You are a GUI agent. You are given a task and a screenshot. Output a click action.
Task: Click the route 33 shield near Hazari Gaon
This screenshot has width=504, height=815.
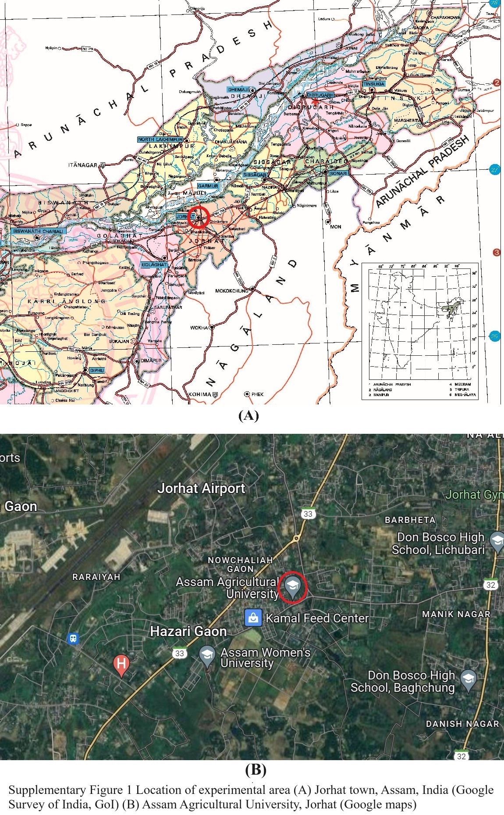tap(179, 653)
